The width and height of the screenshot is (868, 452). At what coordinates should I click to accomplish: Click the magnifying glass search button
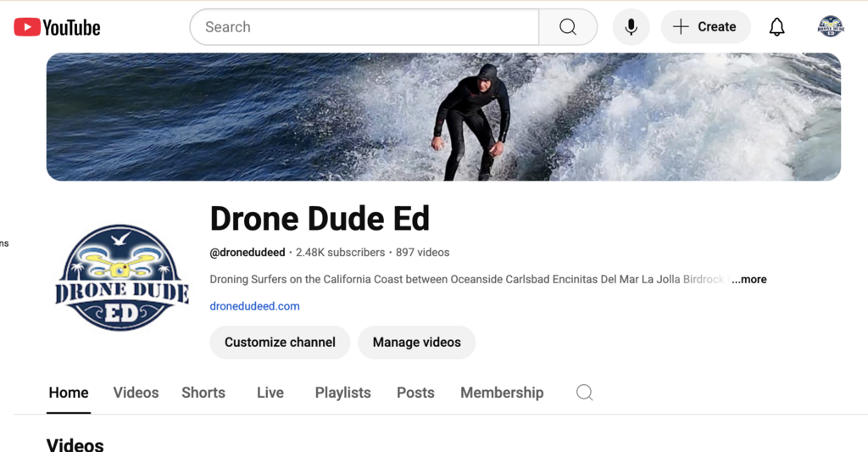click(568, 27)
